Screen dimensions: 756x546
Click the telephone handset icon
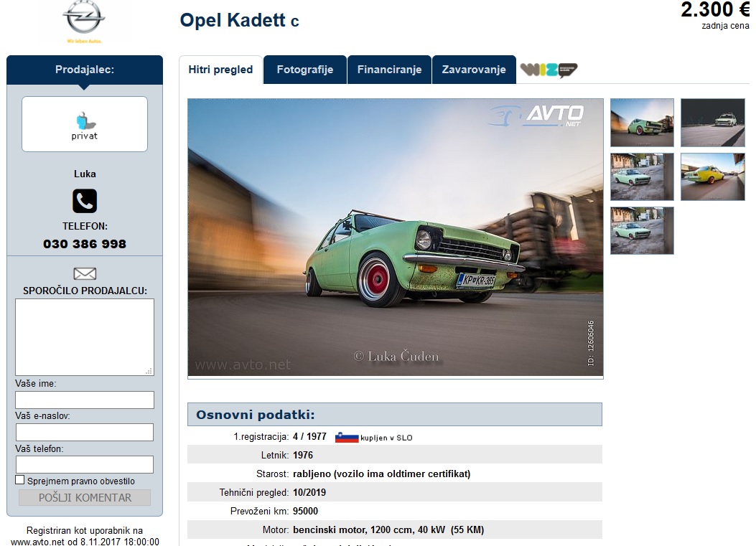click(x=85, y=201)
